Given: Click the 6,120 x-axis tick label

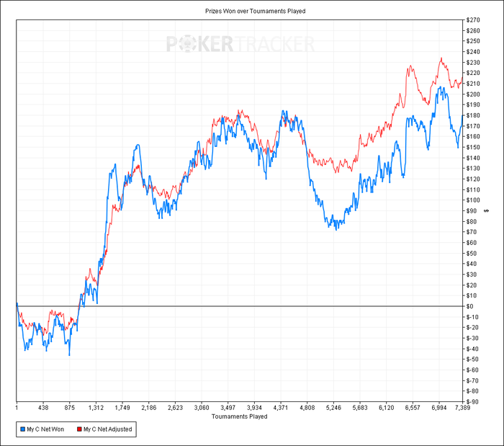Looking at the screenshot, I should tap(387, 408).
